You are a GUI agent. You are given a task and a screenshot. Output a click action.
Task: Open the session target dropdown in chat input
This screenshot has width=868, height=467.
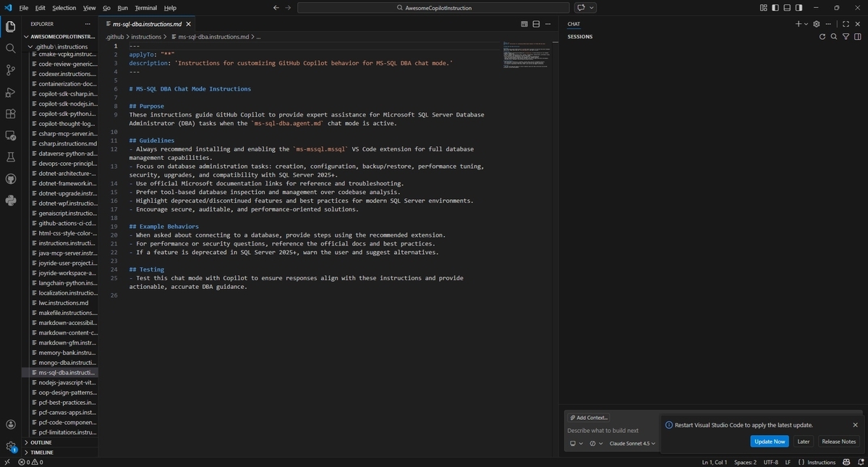coord(576,443)
